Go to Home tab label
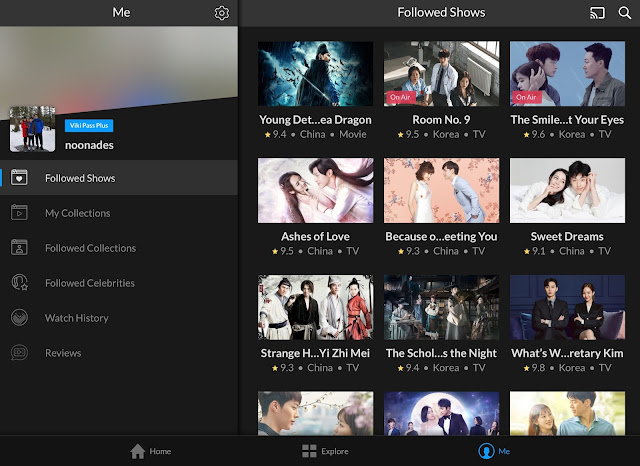640x466 pixels. click(x=160, y=451)
